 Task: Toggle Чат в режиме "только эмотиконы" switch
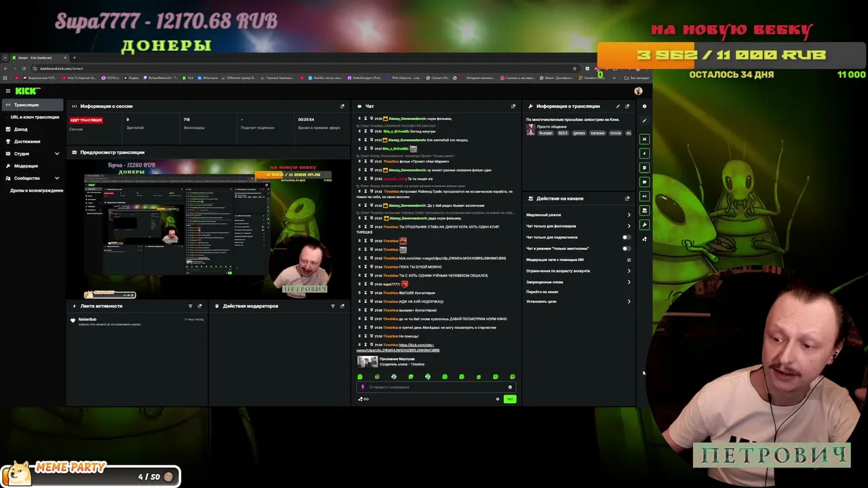[626, 249]
